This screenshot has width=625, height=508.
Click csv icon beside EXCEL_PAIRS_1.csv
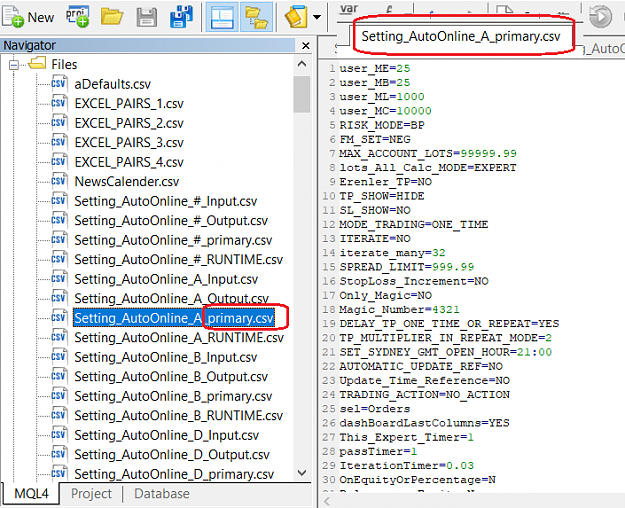click(x=59, y=103)
